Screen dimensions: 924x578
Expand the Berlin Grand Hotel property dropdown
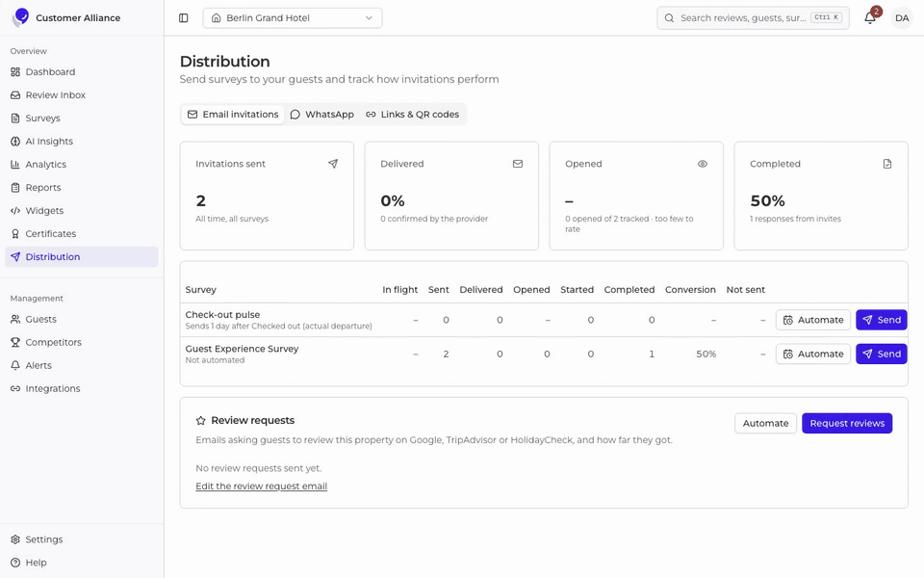click(293, 17)
